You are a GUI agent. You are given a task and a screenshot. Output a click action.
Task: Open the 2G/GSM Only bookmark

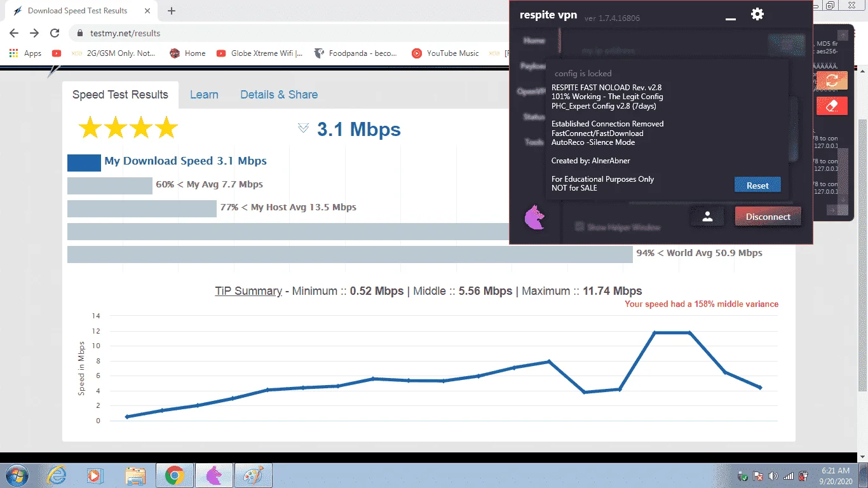coord(114,53)
